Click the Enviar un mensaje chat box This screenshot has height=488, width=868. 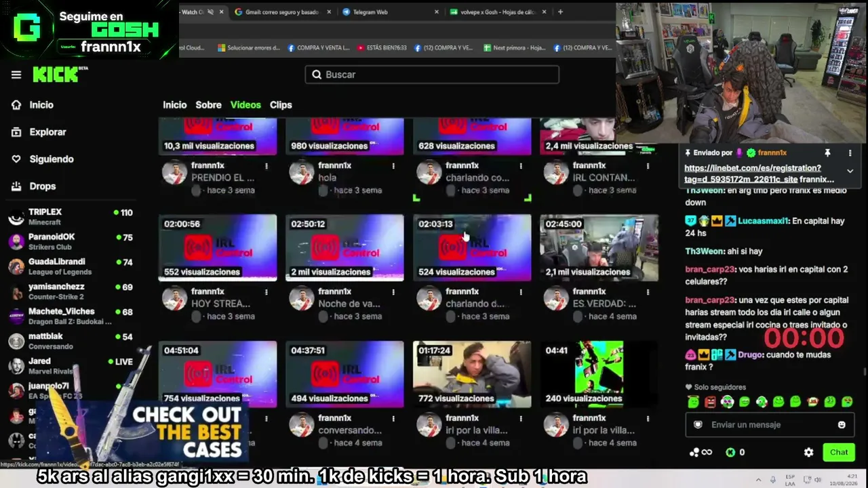[769, 425]
